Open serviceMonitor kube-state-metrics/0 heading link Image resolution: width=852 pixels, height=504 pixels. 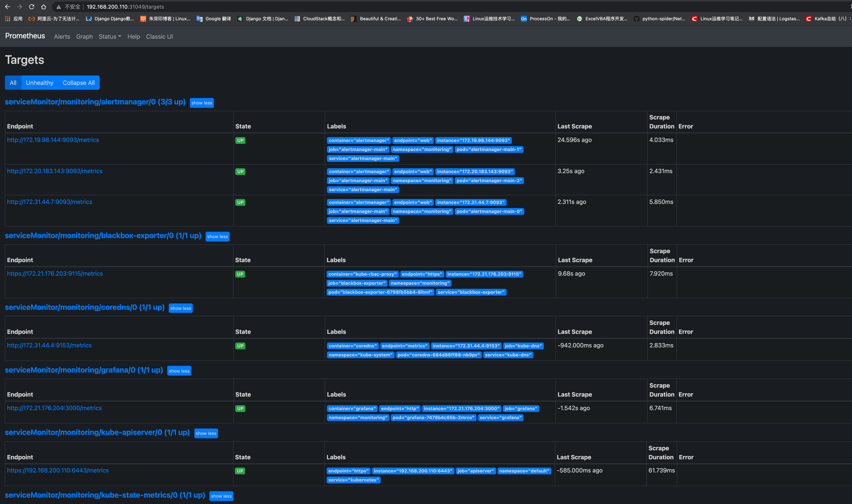tap(105, 495)
